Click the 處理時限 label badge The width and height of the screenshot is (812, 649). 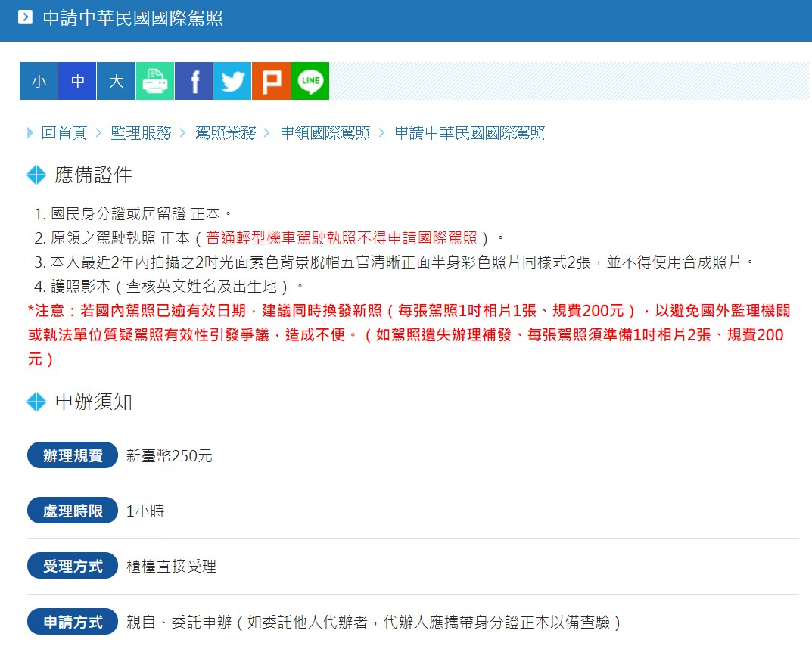coord(73,511)
